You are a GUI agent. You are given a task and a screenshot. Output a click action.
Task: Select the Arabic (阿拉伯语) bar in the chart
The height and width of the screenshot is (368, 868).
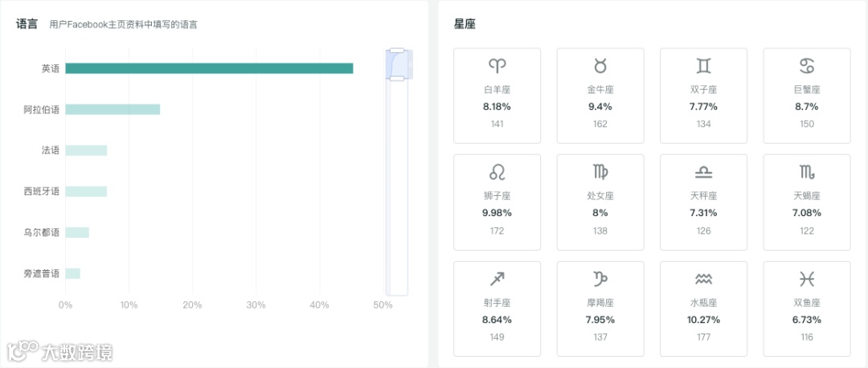point(113,109)
